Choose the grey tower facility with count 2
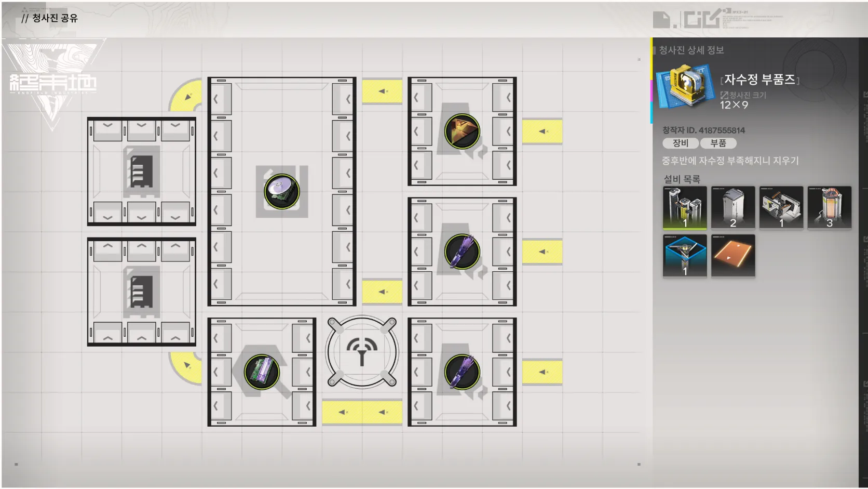Image resolution: width=868 pixels, height=489 pixels. tap(733, 208)
